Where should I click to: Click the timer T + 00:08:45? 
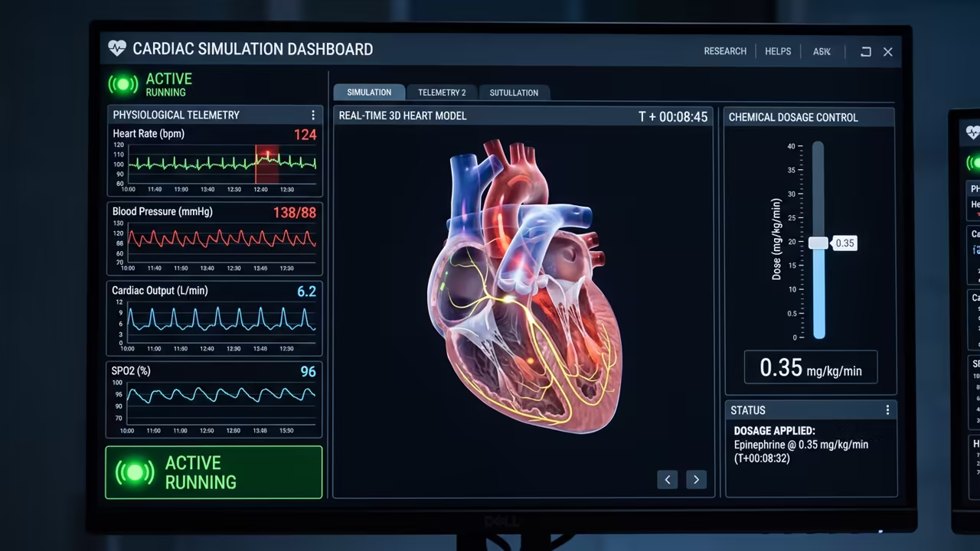coord(673,117)
